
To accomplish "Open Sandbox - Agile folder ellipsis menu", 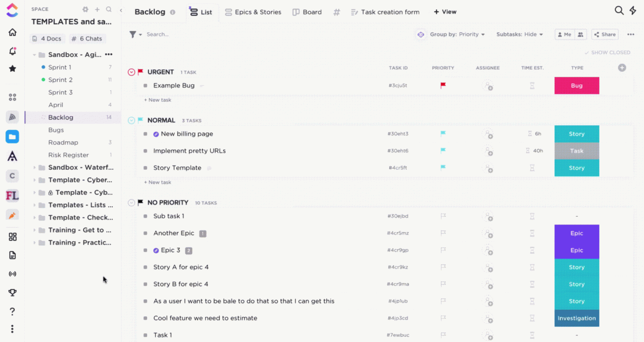I will coord(109,54).
